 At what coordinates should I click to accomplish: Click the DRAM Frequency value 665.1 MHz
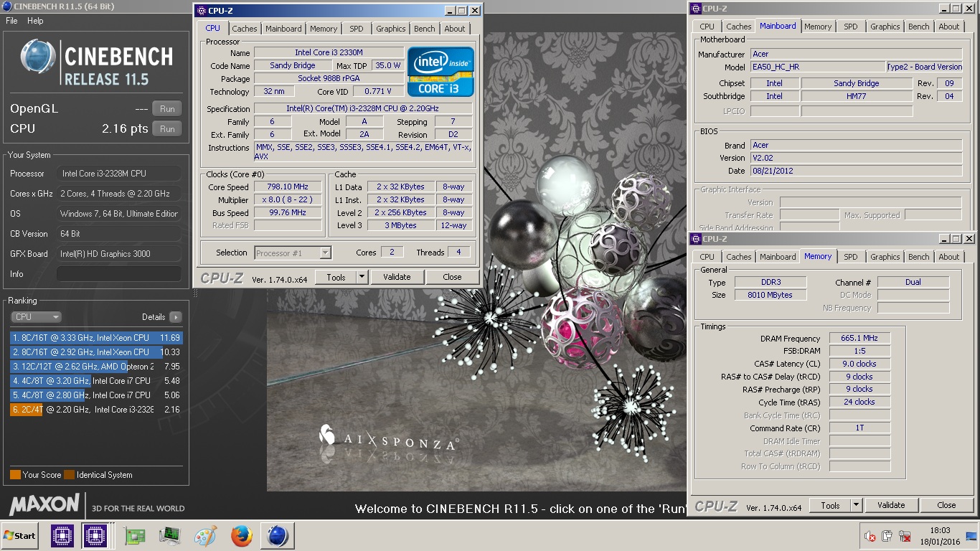859,339
